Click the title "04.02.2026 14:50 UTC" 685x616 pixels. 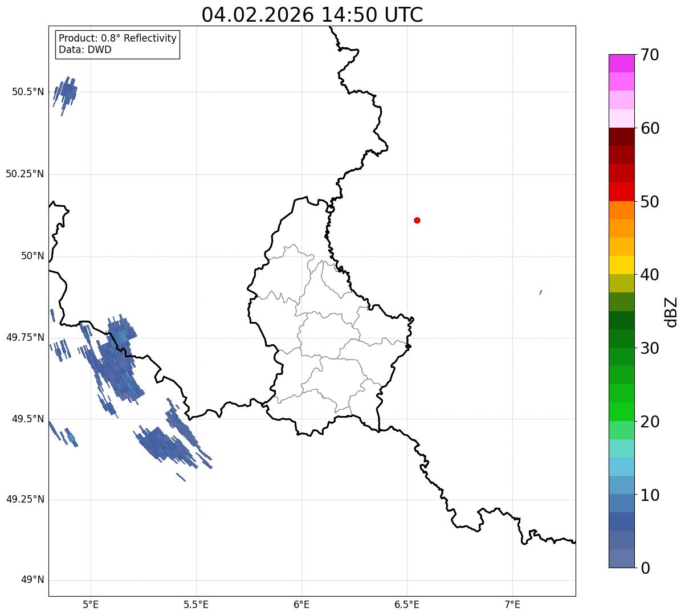point(312,15)
